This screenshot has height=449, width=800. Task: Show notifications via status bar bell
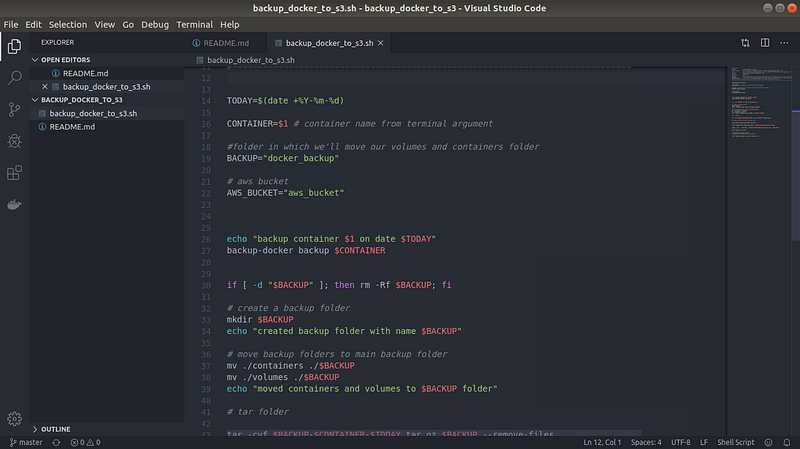pos(787,442)
